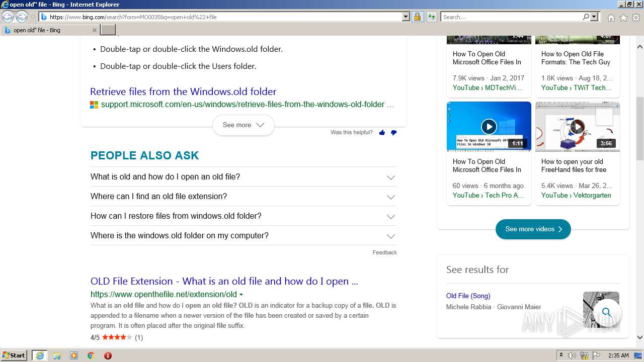The height and width of the screenshot is (362, 644).
Task: Open Windows Media Player taskbar icon
Action: tap(74, 355)
